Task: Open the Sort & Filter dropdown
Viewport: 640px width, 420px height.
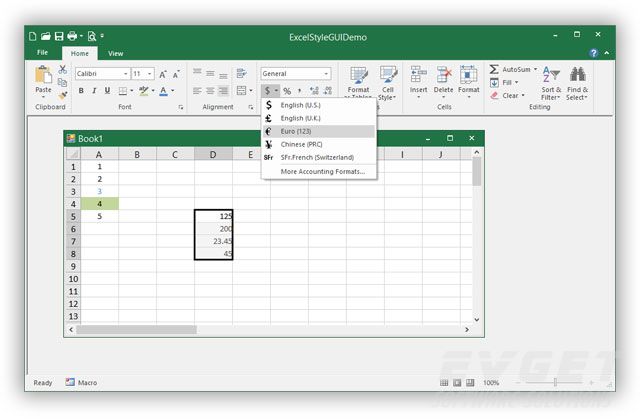Action: coord(551,84)
